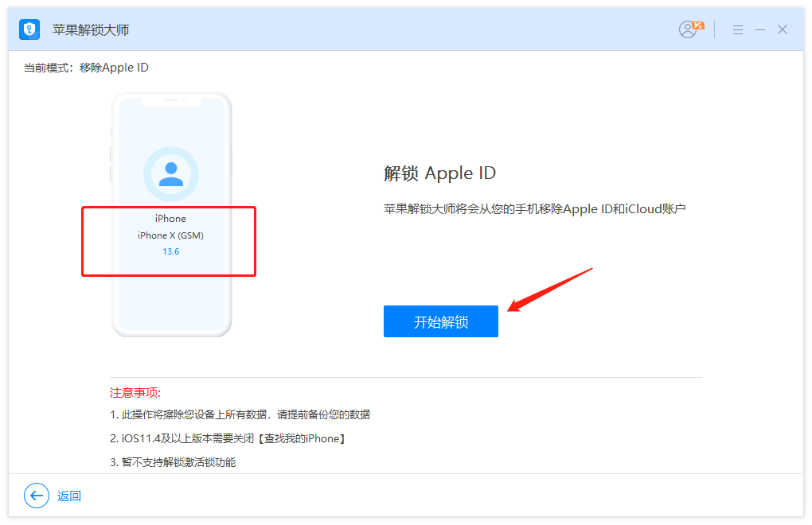Click note 1 about backing up data
The width and height of the screenshot is (812, 525).
pyautogui.click(x=240, y=414)
